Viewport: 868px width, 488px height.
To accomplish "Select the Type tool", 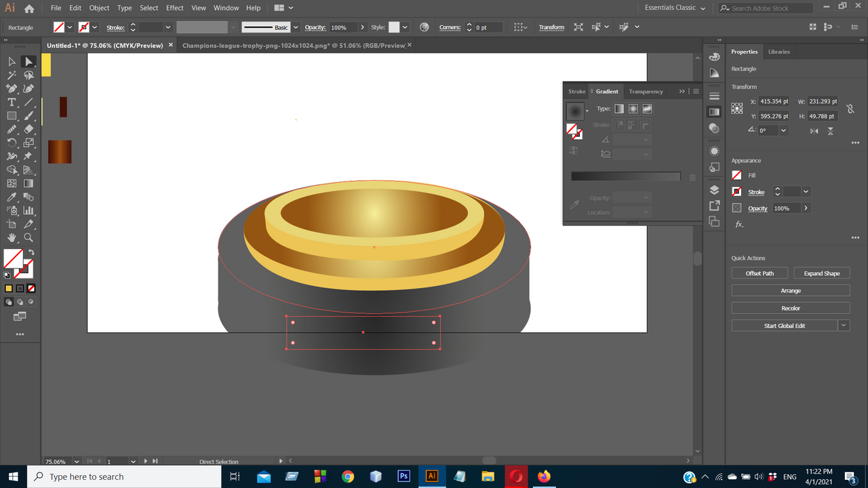I will coord(12,102).
